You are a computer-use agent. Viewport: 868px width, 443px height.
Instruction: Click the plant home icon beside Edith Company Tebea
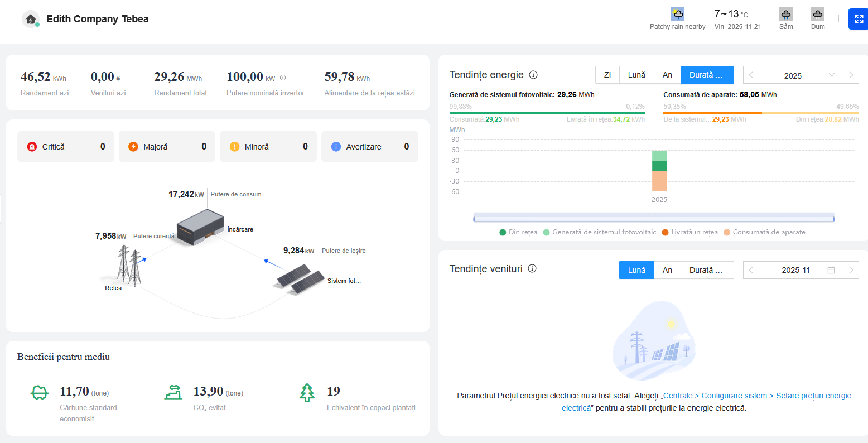pyautogui.click(x=31, y=19)
